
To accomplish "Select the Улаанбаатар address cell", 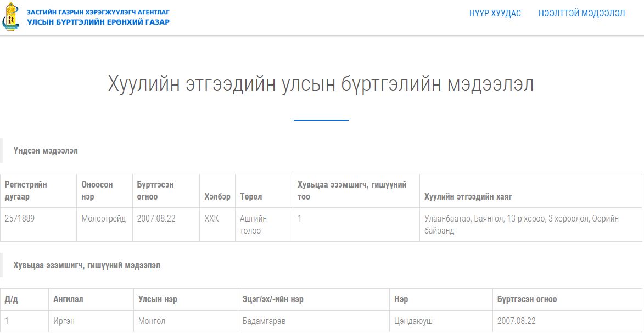I will (x=522, y=224).
